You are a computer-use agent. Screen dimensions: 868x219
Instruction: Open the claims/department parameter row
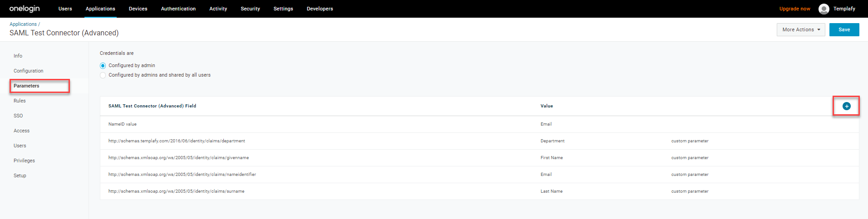click(479, 141)
